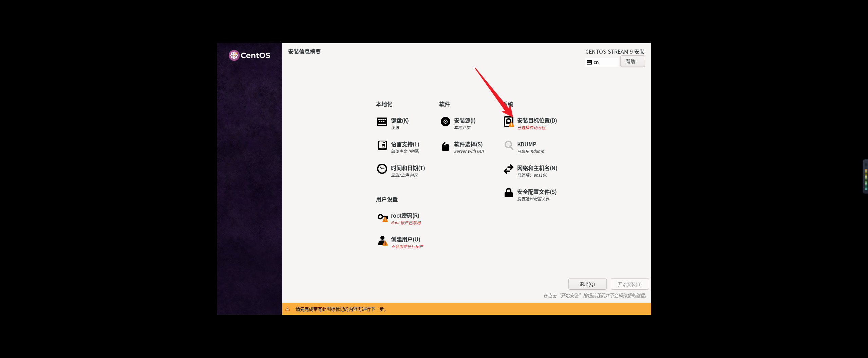
Task: Open the software selection package icon
Action: point(445,146)
